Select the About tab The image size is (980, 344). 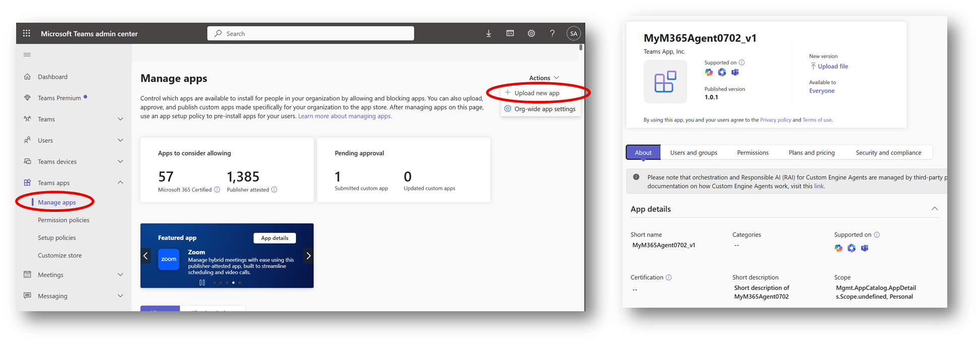tap(643, 152)
